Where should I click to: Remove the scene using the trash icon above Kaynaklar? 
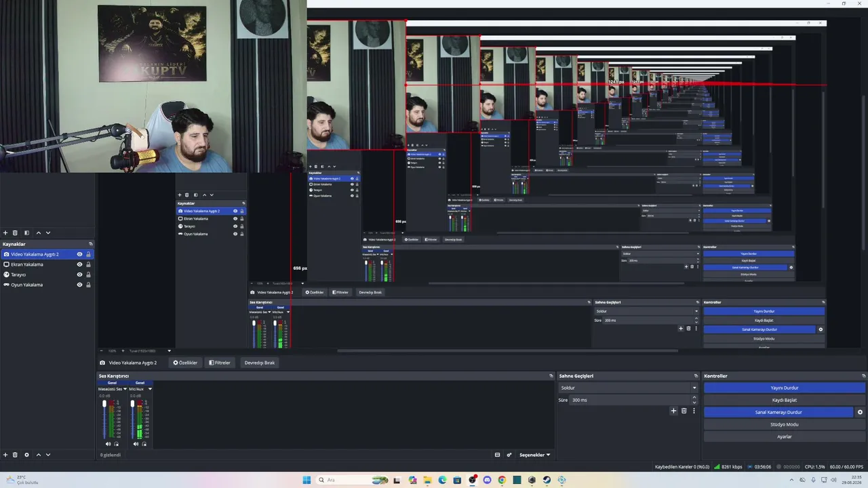click(16, 232)
